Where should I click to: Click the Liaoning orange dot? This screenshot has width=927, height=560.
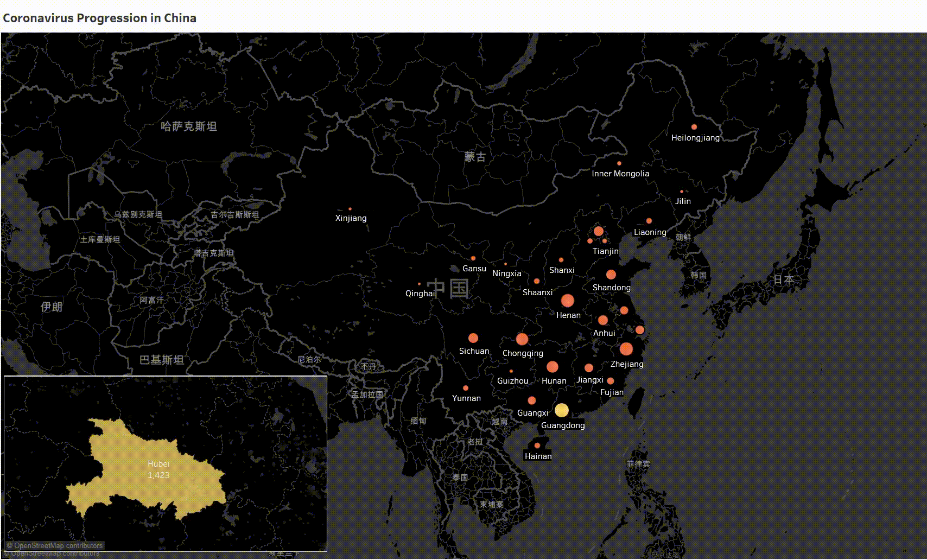[x=649, y=221]
